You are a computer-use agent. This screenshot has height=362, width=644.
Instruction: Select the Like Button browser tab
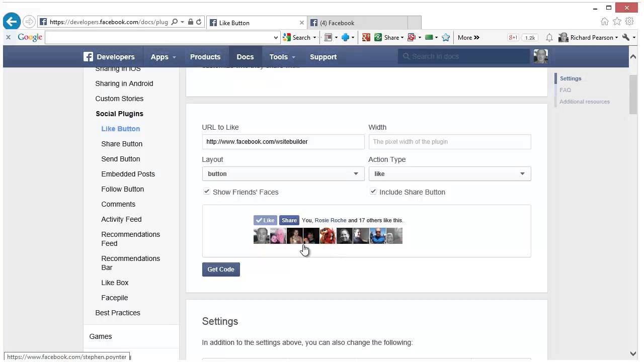[257, 23]
